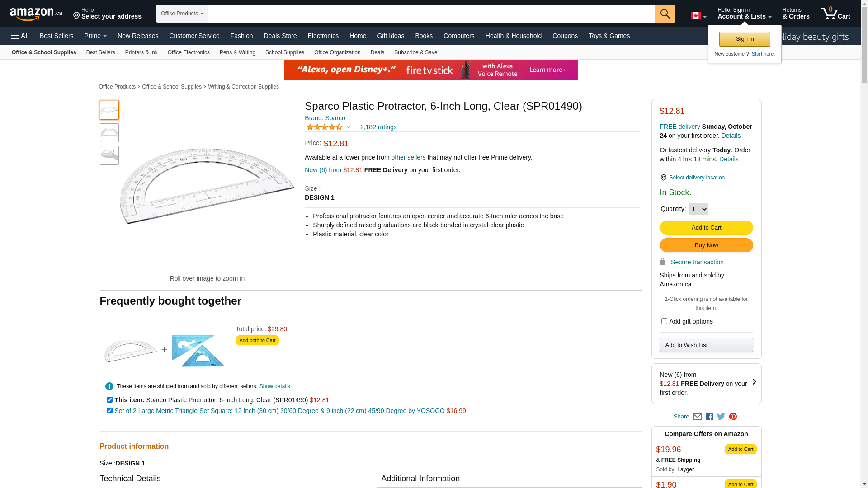
Task: Click the Amazon.ca logo
Action: pos(36,14)
